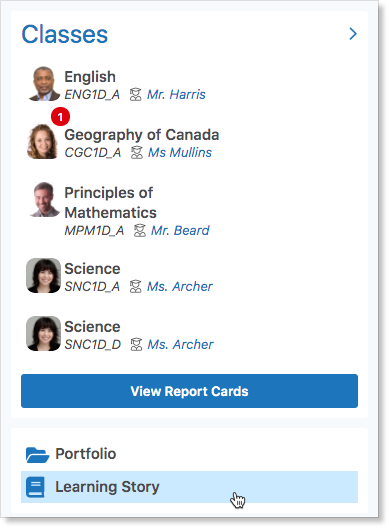Click Mr. Beard profile photo

point(45,199)
